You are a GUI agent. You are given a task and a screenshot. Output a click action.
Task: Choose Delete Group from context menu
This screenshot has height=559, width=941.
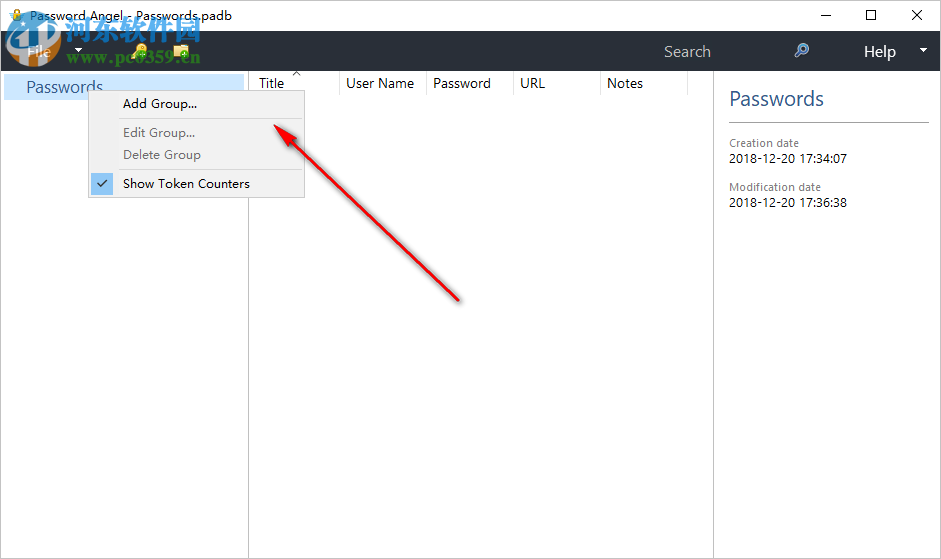(197, 155)
